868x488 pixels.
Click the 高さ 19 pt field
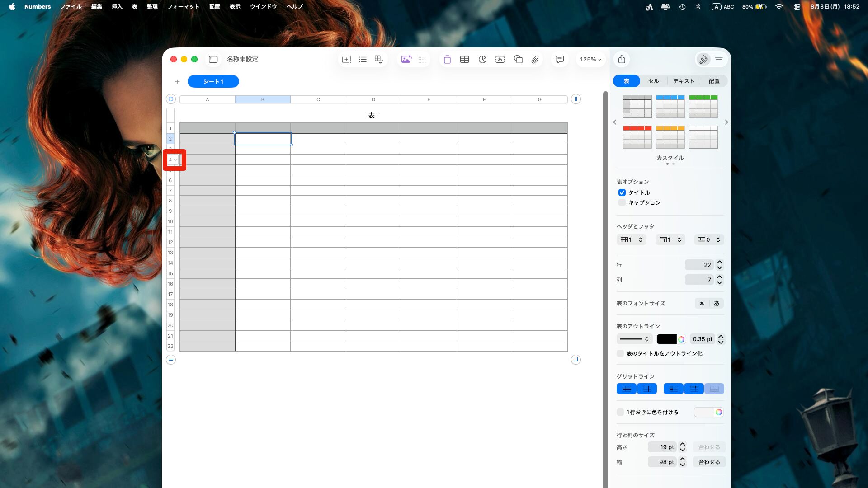click(x=662, y=447)
